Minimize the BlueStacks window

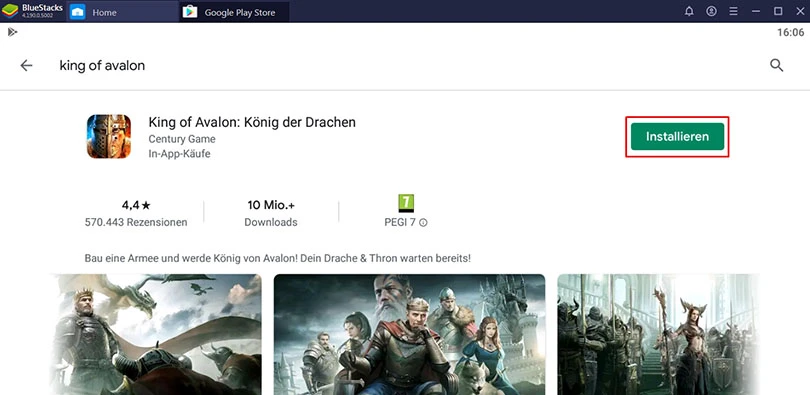[756, 11]
